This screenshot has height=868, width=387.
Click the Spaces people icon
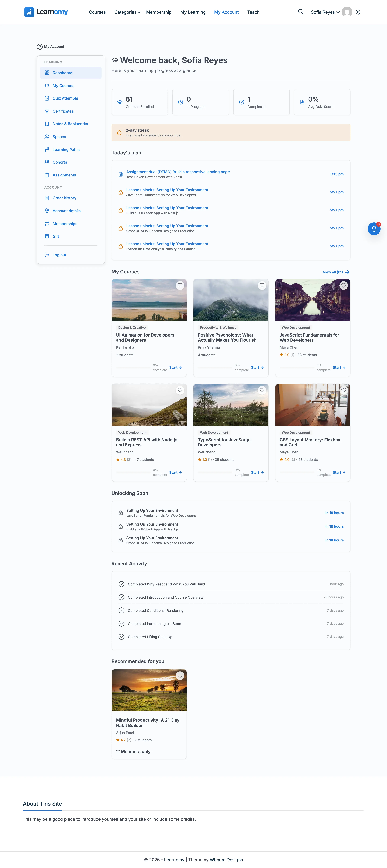click(x=47, y=137)
